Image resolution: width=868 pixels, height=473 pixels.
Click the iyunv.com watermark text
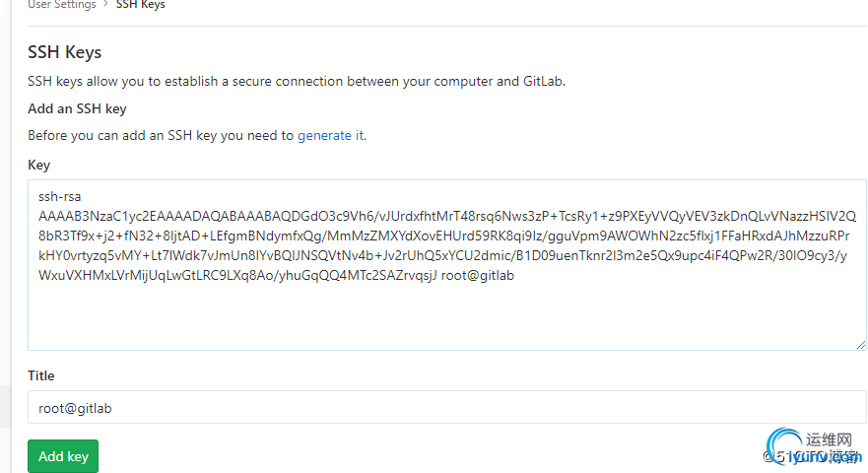(824, 457)
